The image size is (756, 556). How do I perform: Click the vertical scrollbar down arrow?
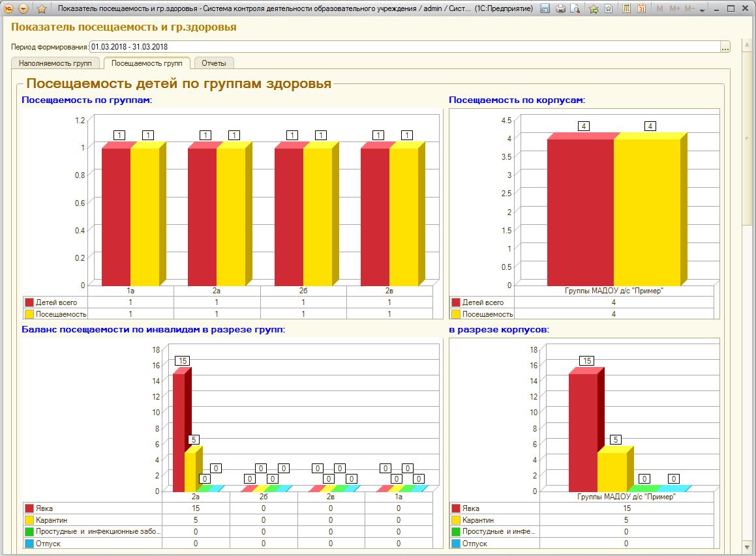(x=748, y=548)
